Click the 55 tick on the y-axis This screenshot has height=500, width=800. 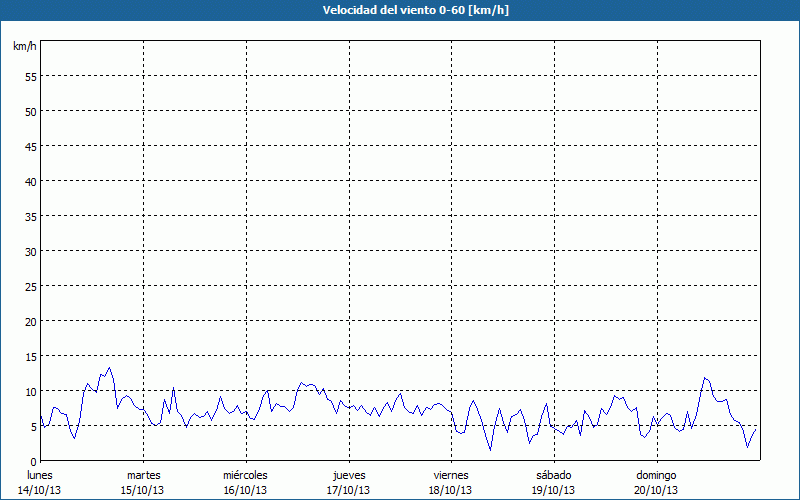coord(31,76)
